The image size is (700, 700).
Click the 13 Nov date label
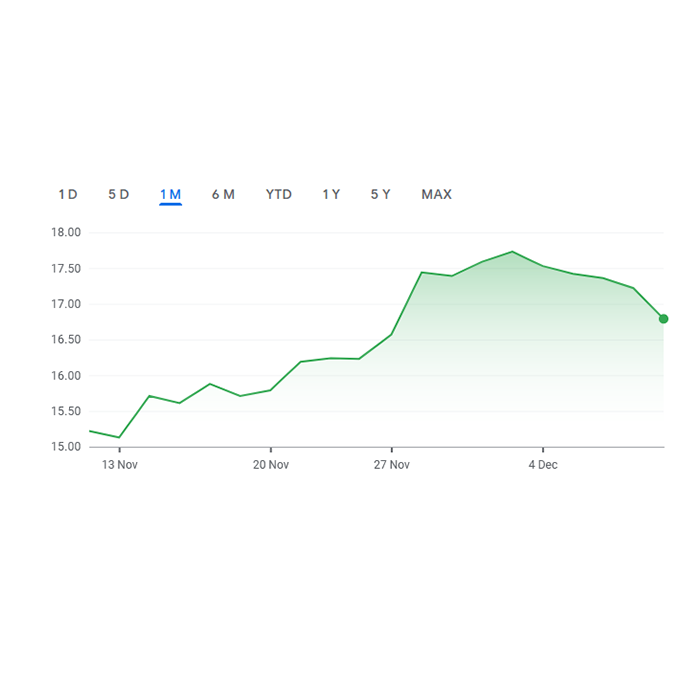pyautogui.click(x=120, y=465)
